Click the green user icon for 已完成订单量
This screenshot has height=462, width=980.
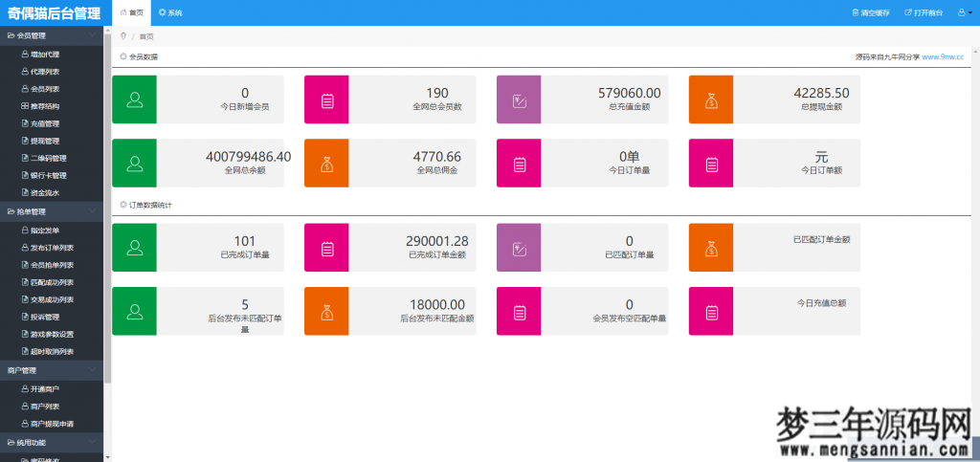[x=134, y=248]
